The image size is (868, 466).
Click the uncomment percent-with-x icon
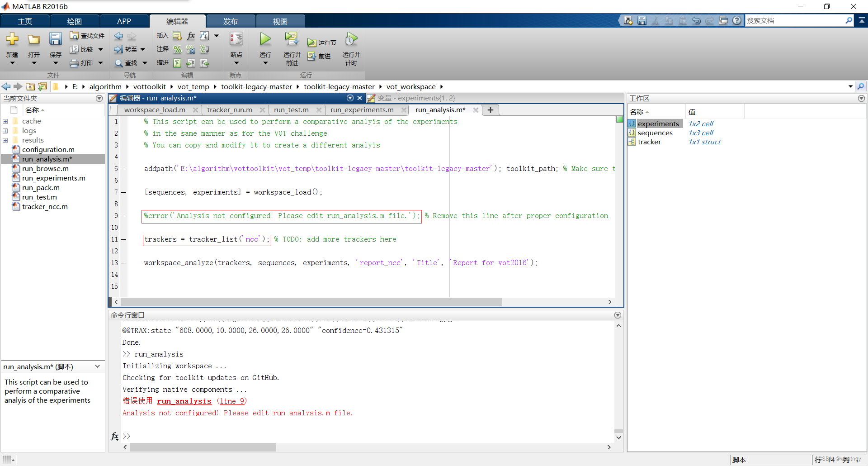[x=191, y=49]
